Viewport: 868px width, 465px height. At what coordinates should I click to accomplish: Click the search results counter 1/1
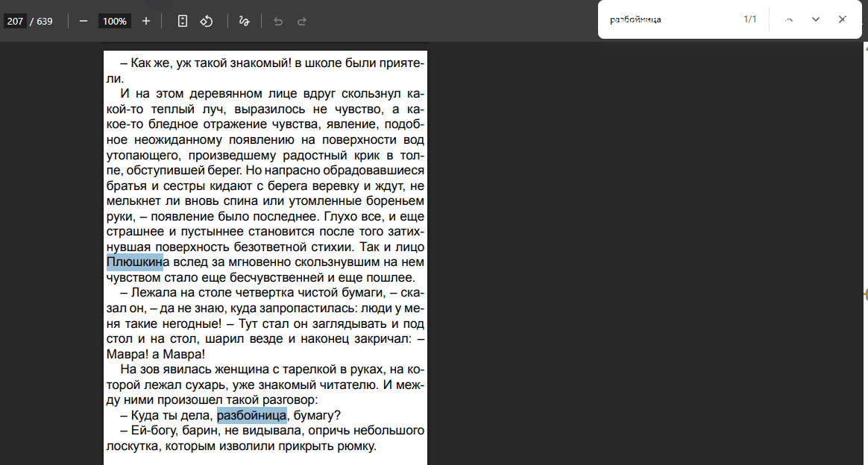point(751,19)
